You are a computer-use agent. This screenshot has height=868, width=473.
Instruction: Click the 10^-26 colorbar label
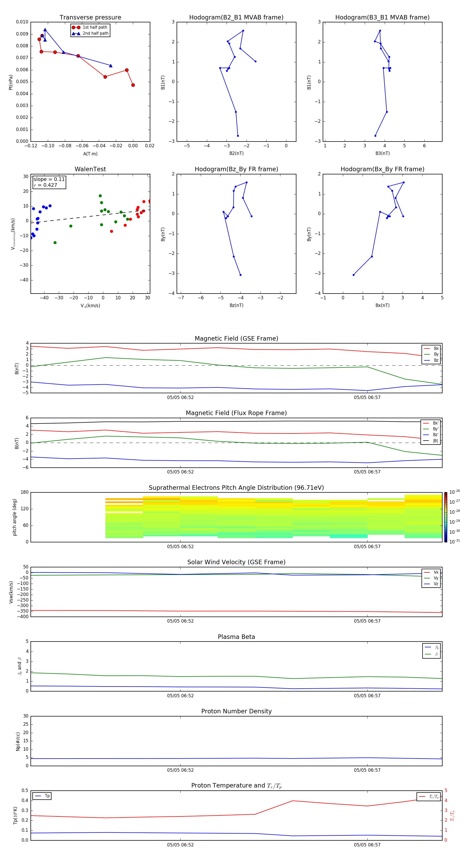click(455, 492)
